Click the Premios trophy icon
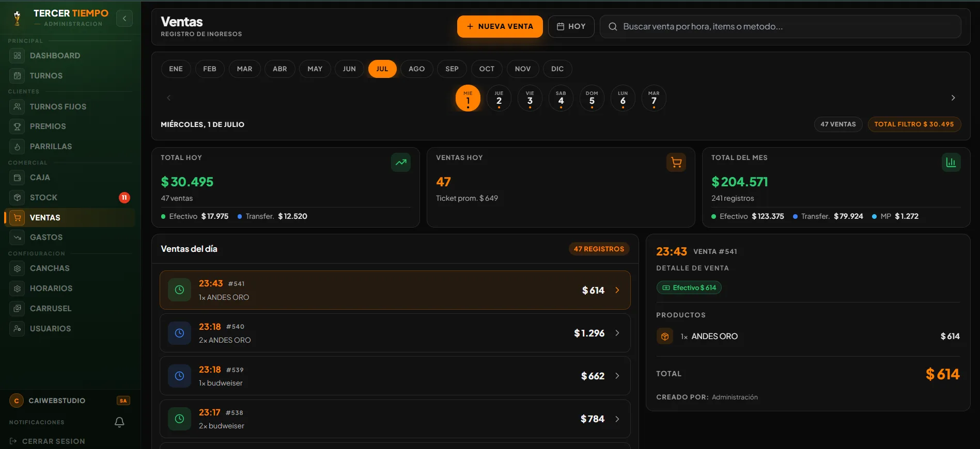This screenshot has width=980, height=449. tap(17, 126)
